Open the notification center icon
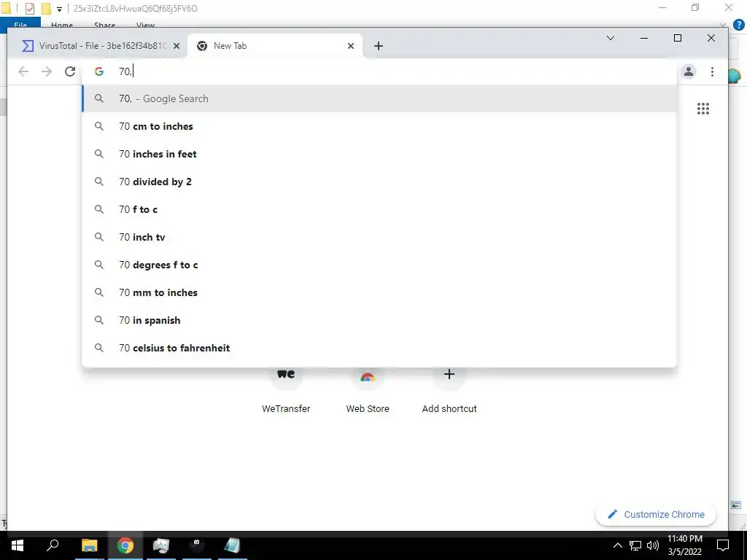This screenshot has width=747, height=560. click(x=723, y=545)
